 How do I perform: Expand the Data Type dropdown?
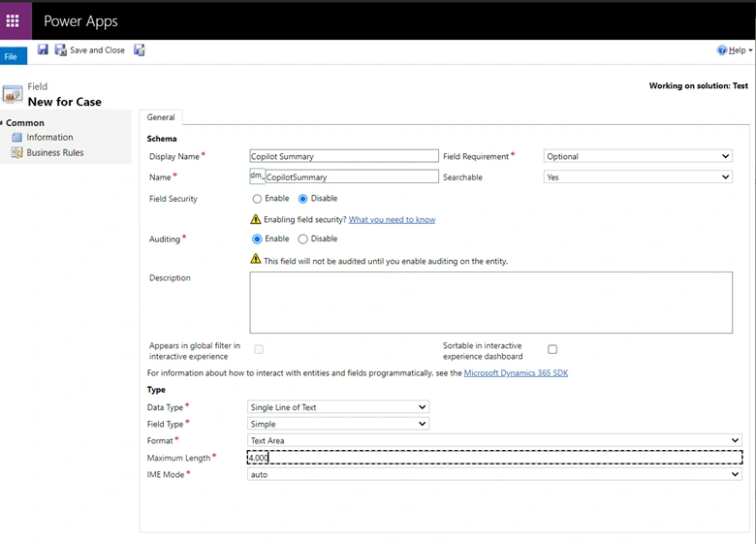[338, 407]
